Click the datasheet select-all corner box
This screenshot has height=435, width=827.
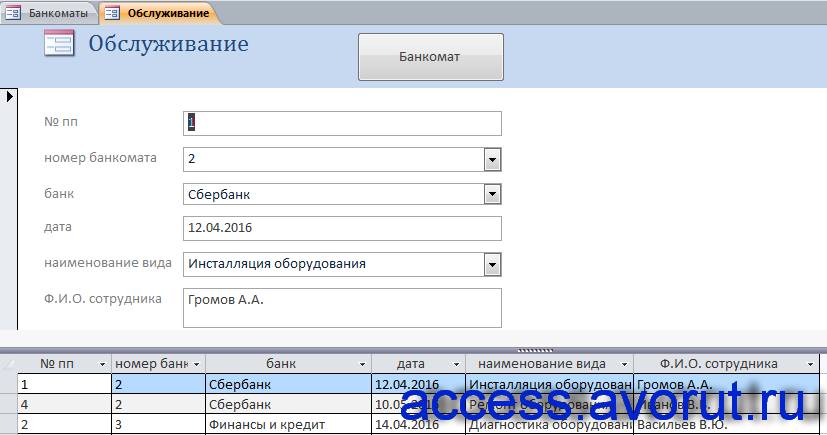pos(8,364)
